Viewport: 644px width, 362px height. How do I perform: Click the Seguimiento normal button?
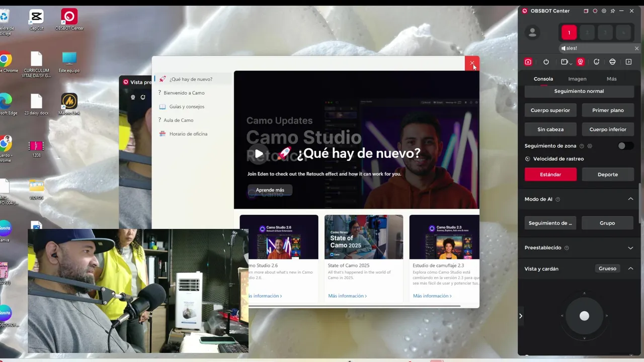pos(579,91)
